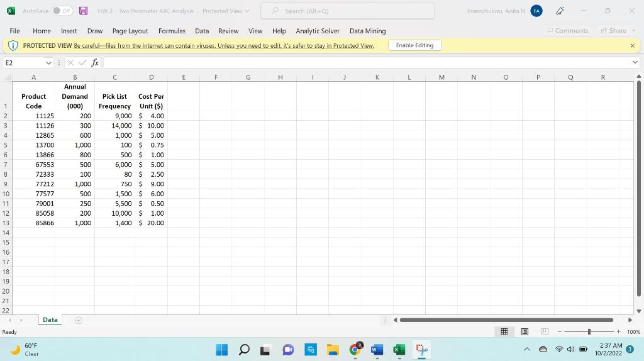The height and width of the screenshot is (361, 644).
Task: Click the 100% zoom level
Action: tap(633, 332)
